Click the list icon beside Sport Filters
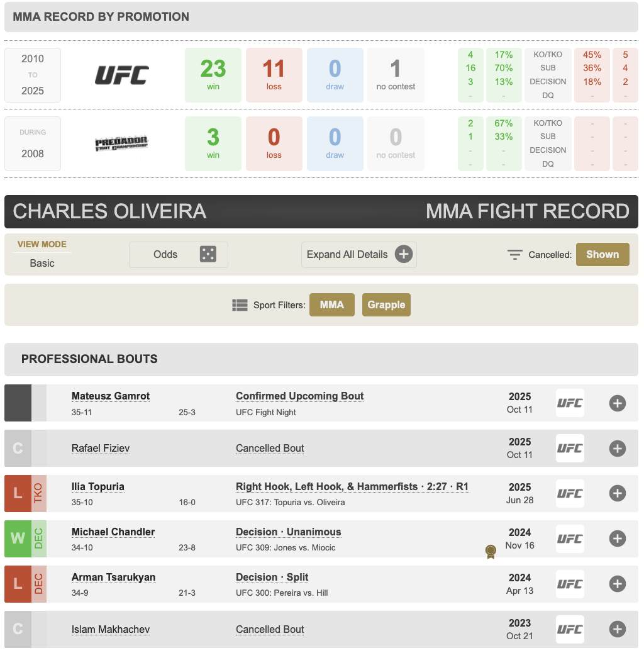This screenshot has height=653, width=644. [240, 305]
